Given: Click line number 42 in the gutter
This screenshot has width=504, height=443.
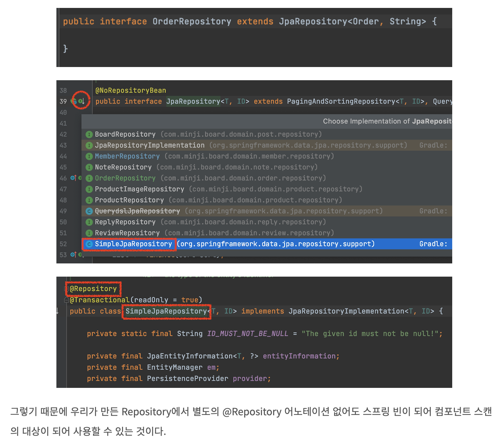Looking at the screenshot, I should point(63,134).
